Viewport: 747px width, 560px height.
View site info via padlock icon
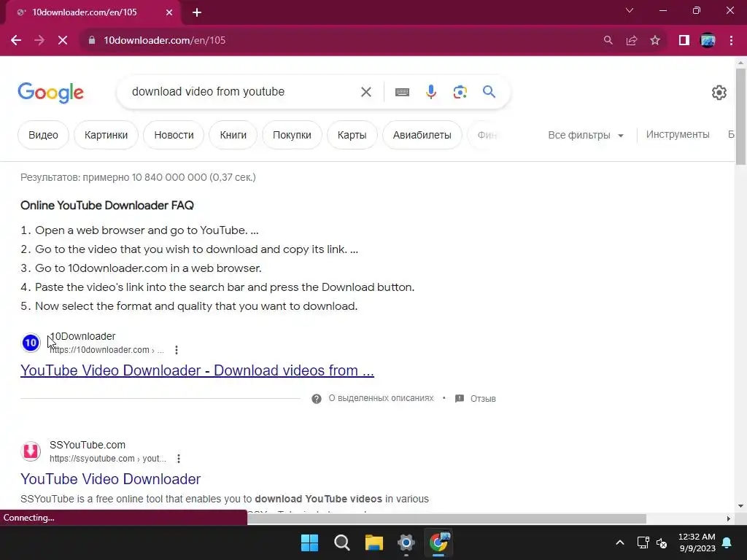coord(92,41)
